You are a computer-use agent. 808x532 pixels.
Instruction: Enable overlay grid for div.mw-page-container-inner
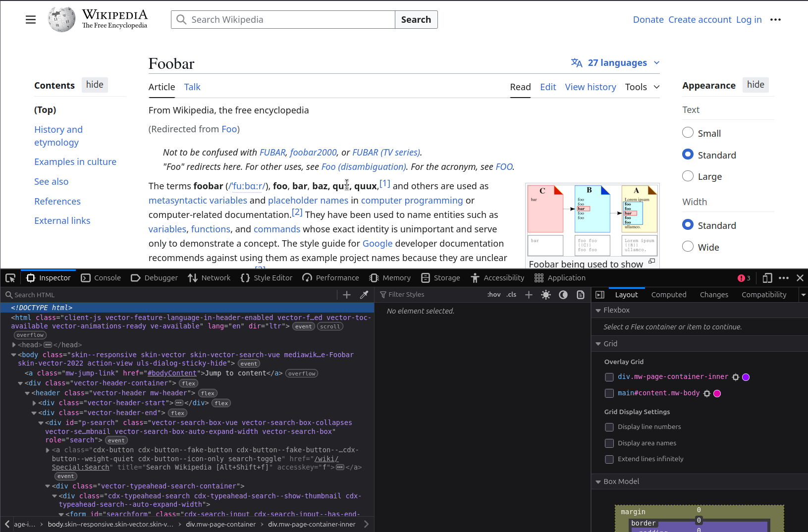[609, 377]
